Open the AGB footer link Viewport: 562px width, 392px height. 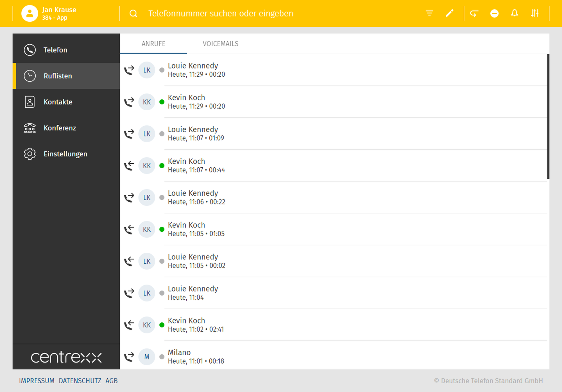(111, 381)
